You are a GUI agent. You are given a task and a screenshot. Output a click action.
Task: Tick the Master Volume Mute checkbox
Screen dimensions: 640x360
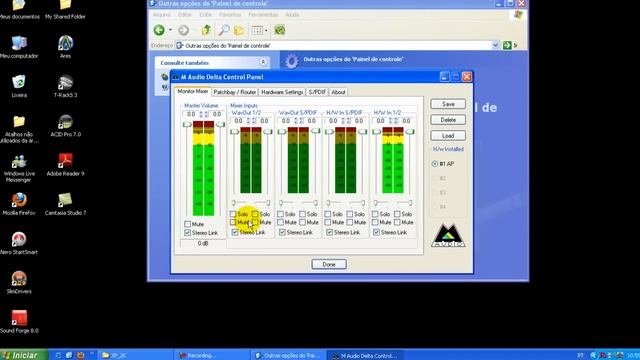(x=187, y=224)
